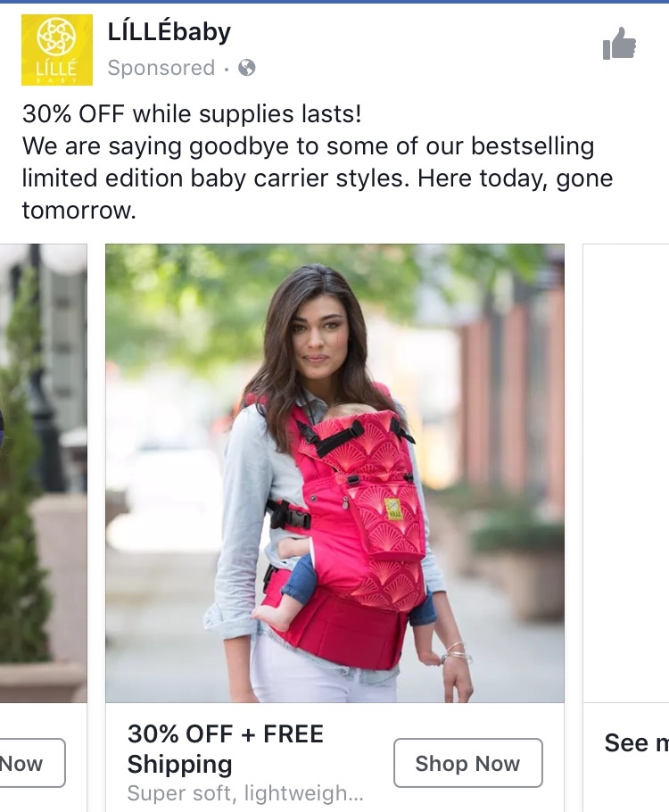Screen dimensions: 669x812
Task: Click the Sponsored label
Action: (x=161, y=68)
